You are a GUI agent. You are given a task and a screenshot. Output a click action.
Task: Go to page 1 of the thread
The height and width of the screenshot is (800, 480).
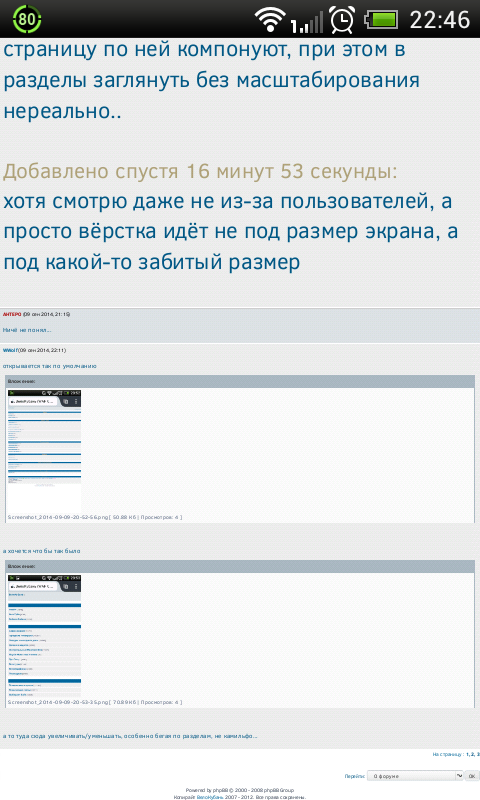tap(467, 754)
